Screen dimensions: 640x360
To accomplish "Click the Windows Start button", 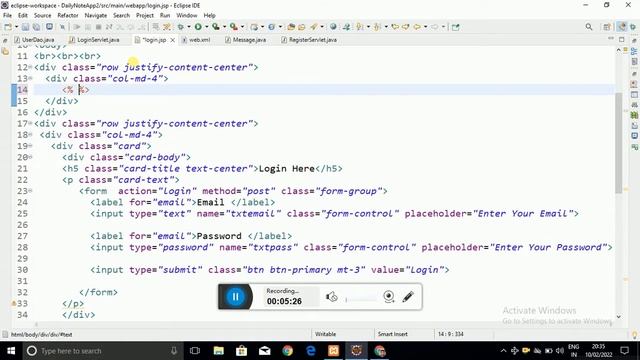I will [x=11, y=351].
